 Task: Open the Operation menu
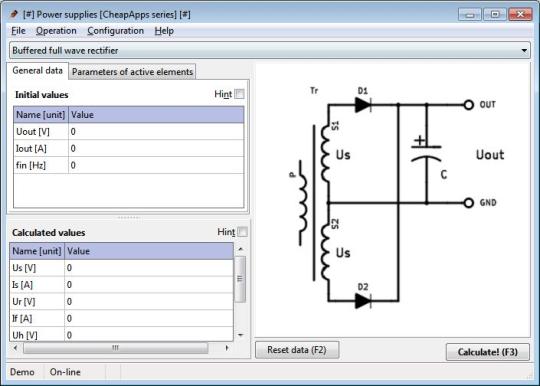coord(56,31)
